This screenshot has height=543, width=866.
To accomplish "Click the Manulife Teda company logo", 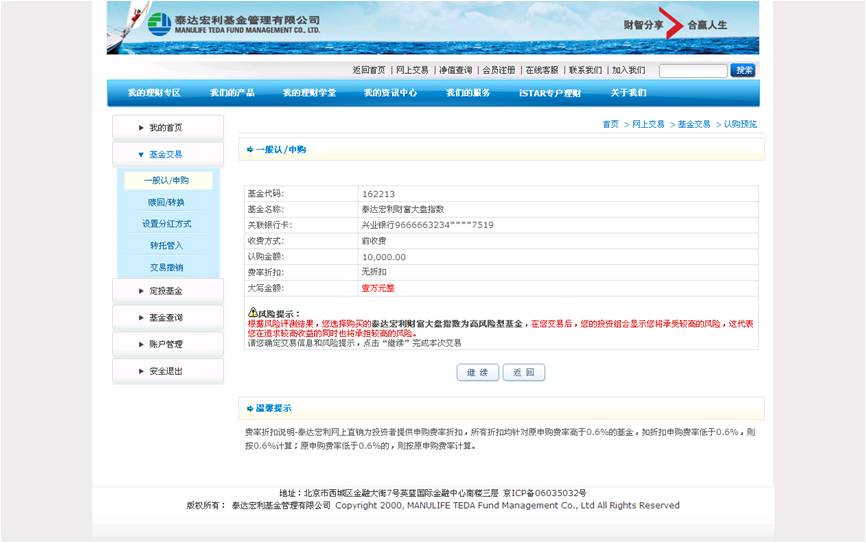I will pos(234,24).
